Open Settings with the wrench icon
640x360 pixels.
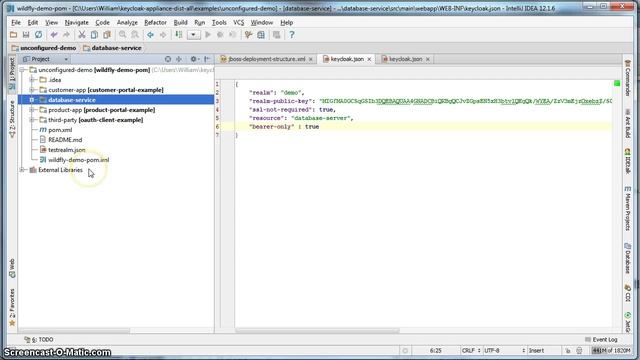coord(248,35)
